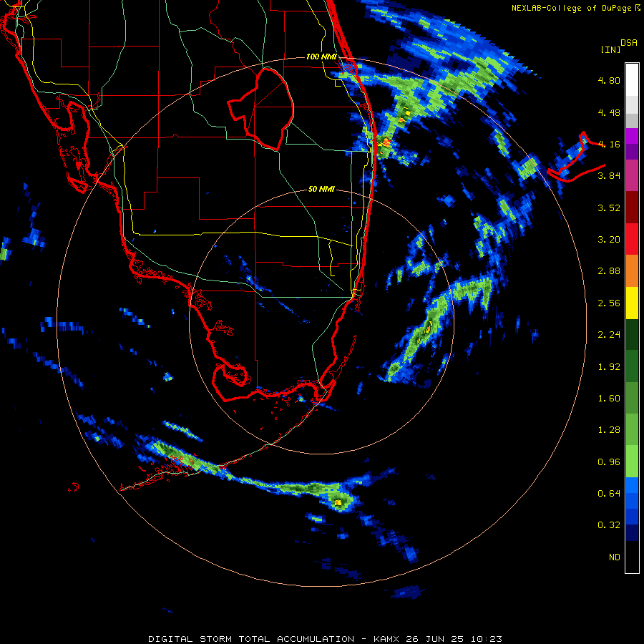644x644 pixels.
Task: Select the yellow legend color swatch
Action: 632,303
